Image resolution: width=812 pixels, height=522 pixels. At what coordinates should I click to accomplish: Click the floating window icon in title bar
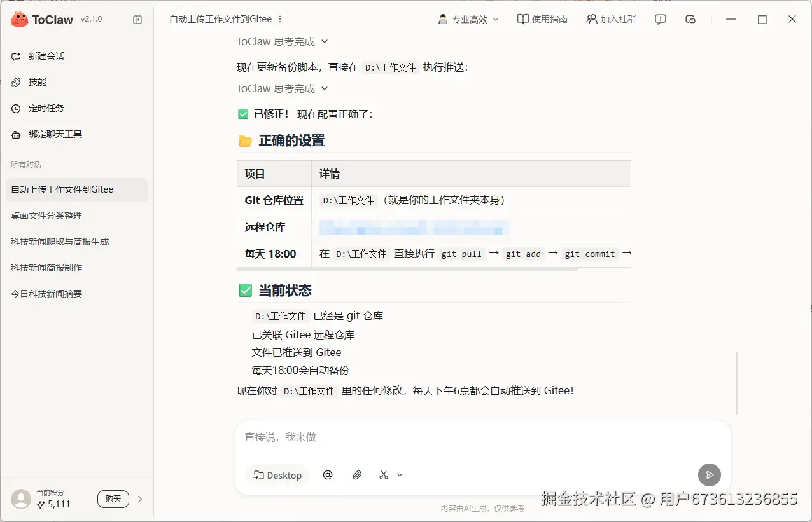pos(690,20)
